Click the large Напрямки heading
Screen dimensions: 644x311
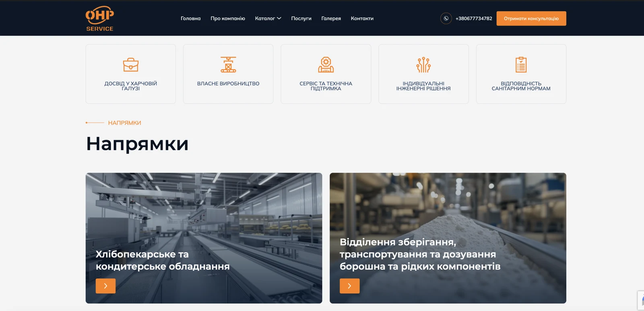coord(137,144)
